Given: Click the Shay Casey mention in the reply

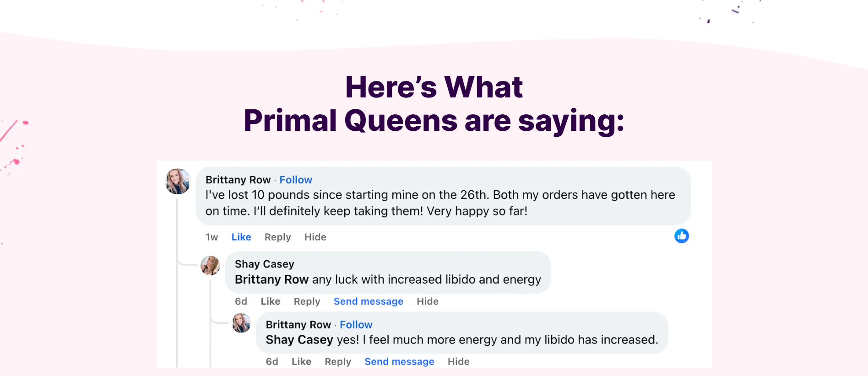Looking at the screenshot, I should pyautogui.click(x=299, y=340).
